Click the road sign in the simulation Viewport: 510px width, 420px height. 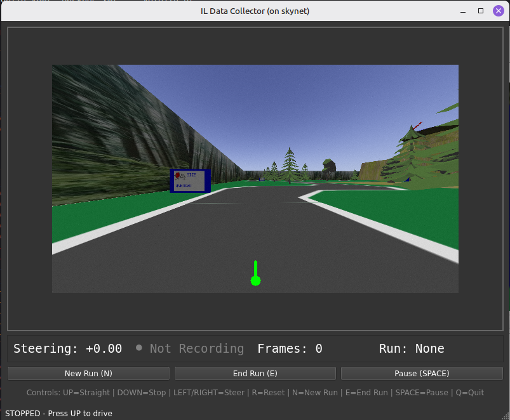[190, 180]
